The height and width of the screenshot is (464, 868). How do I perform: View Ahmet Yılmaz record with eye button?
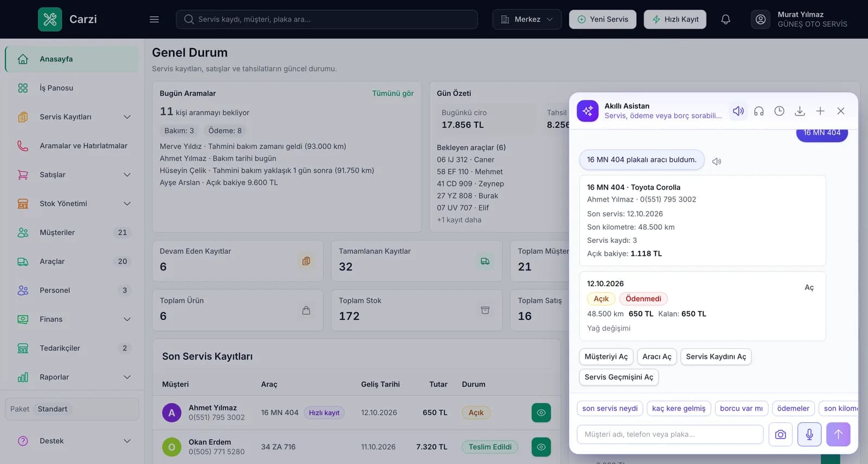point(541,413)
